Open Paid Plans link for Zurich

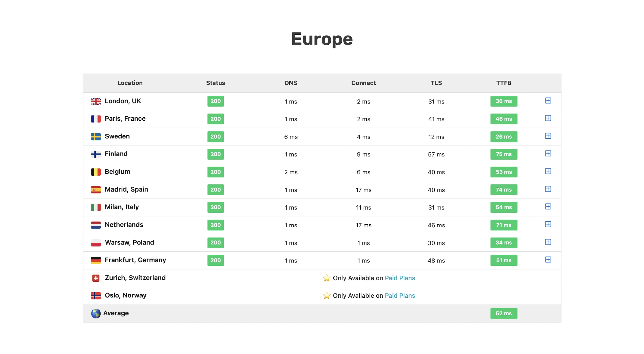(x=399, y=278)
